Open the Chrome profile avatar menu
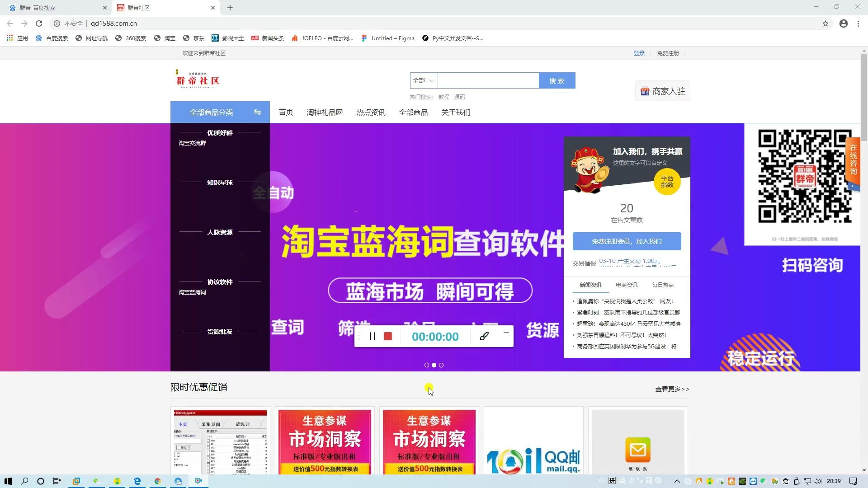Viewport: 868px width, 488px height. coord(844,23)
